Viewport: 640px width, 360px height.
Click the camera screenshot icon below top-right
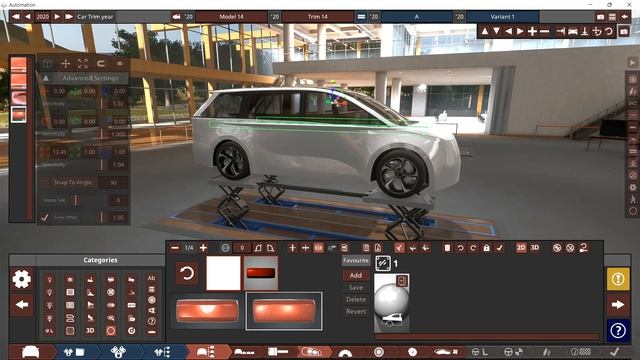(x=624, y=31)
